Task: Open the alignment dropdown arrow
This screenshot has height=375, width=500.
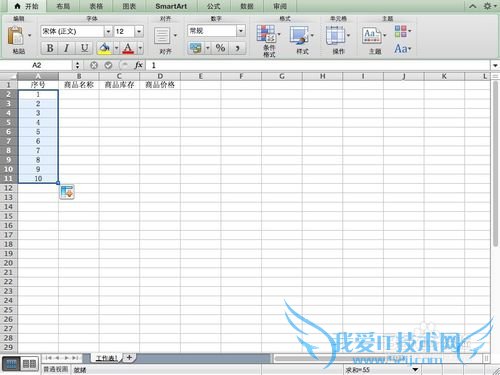Action: (x=175, y=35)
